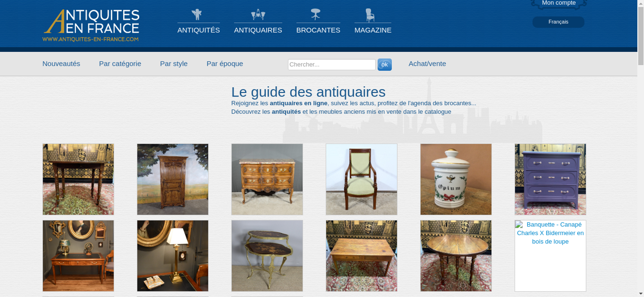Open the purple chest of drawers thumbnail
The height and width of the screenshot is (297, 644).
coord(550,179)
